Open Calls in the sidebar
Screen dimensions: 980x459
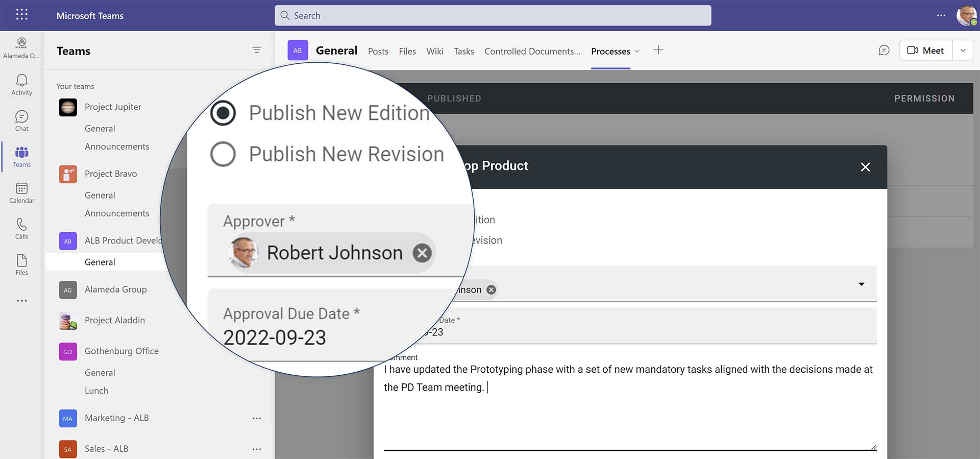21,229
